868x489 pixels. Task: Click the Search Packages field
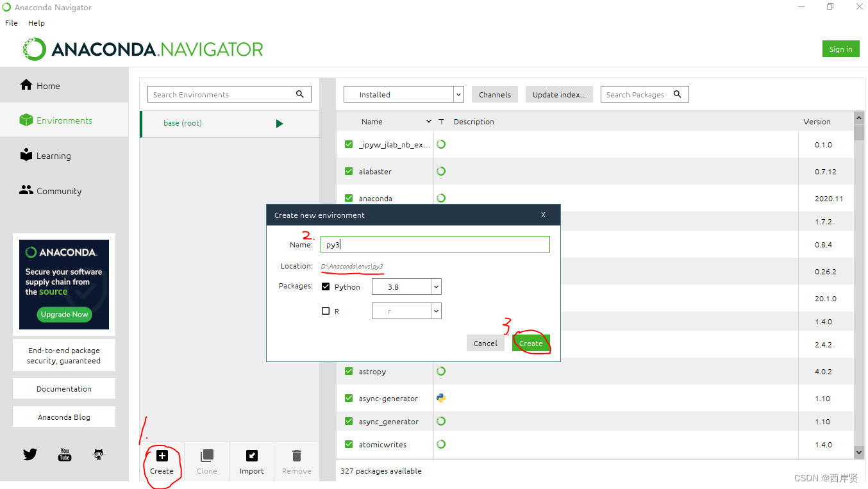tap(645, 94)
